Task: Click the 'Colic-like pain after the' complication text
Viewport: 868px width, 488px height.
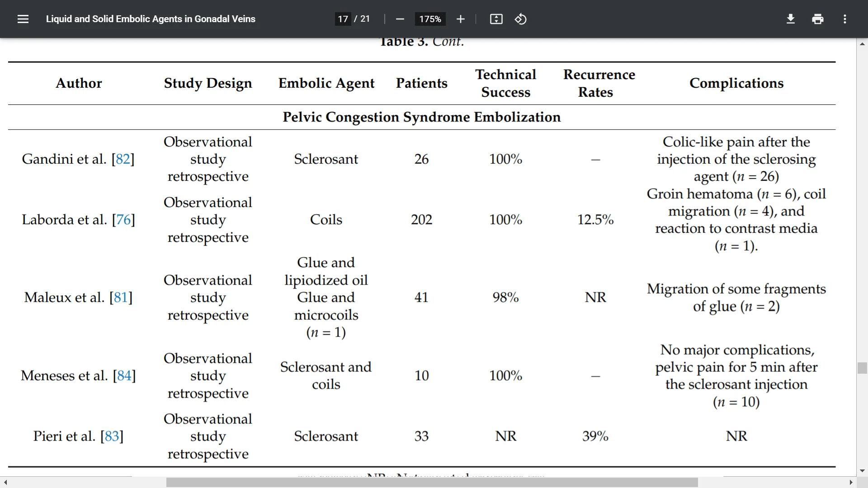Action: [x=736, y=142]
